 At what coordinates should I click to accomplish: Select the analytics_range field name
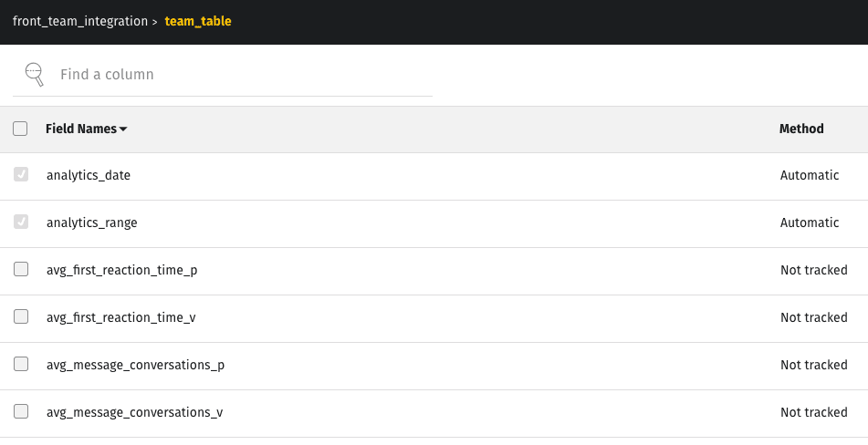[92, 222]
